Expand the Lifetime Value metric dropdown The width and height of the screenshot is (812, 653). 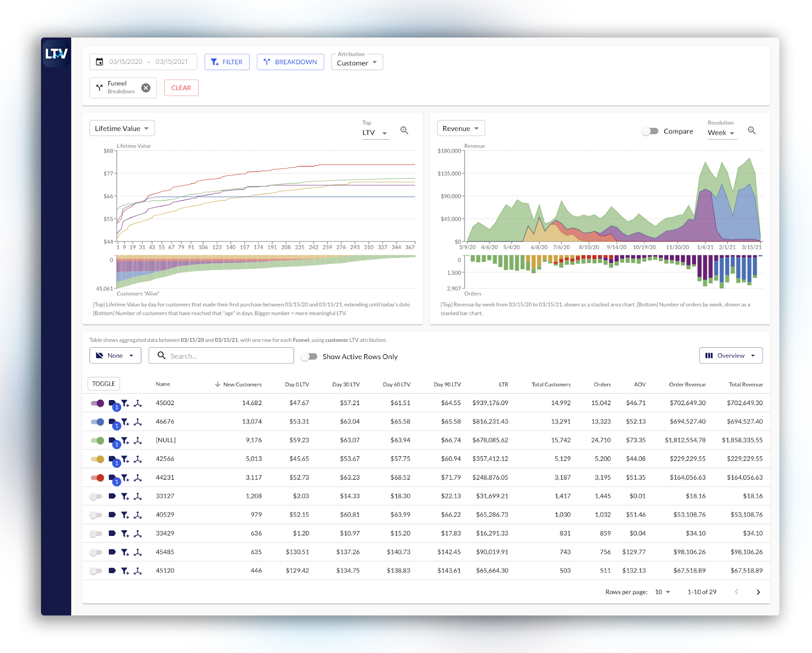(x=122, y=128)
